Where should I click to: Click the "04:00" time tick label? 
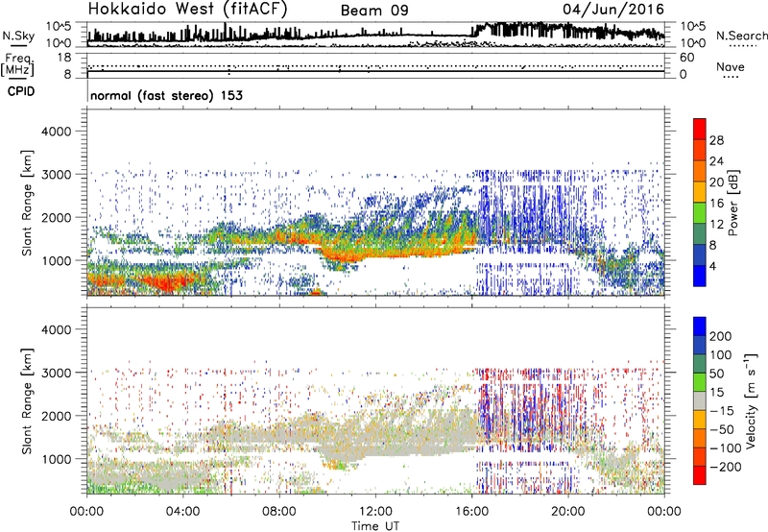182,512
